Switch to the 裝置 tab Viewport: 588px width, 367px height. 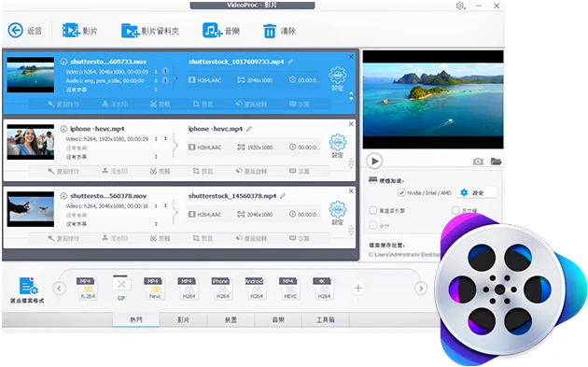click(x=231, y=319)
